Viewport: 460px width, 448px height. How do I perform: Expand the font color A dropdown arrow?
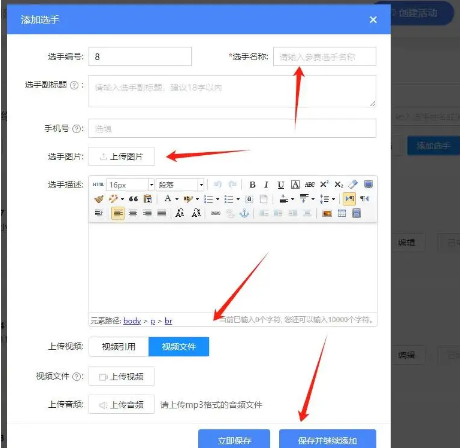(177, 199)
